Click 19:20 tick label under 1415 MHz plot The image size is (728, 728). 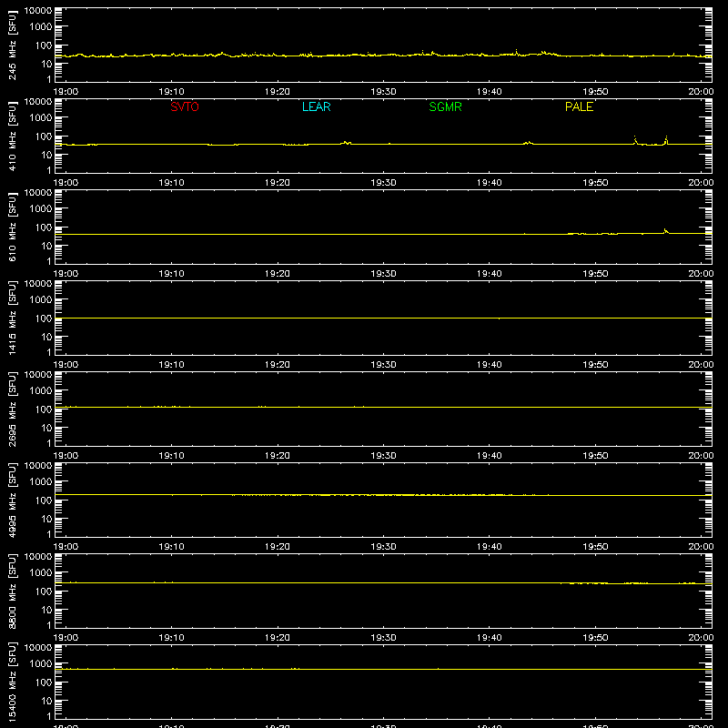[x=278, y=365]
